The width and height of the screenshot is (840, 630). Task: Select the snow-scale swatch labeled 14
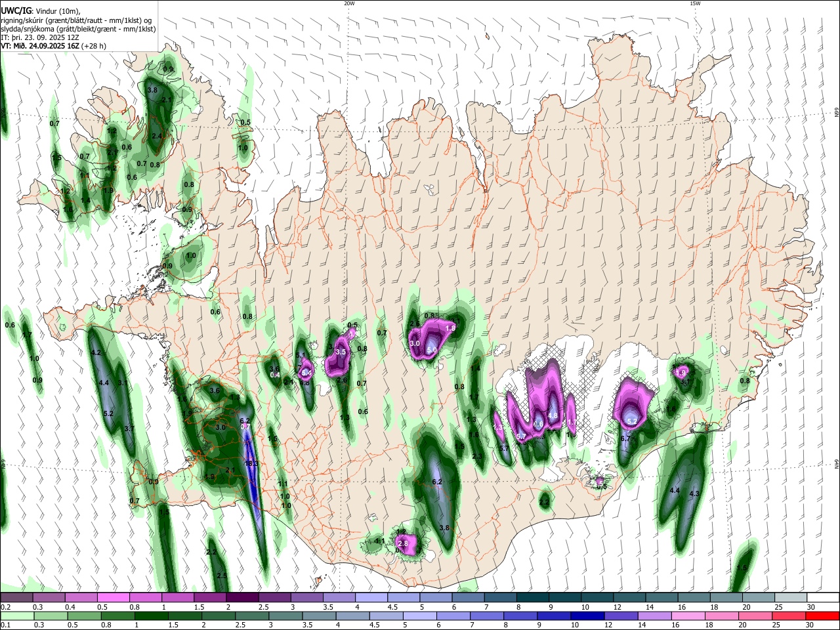point(661,598)
